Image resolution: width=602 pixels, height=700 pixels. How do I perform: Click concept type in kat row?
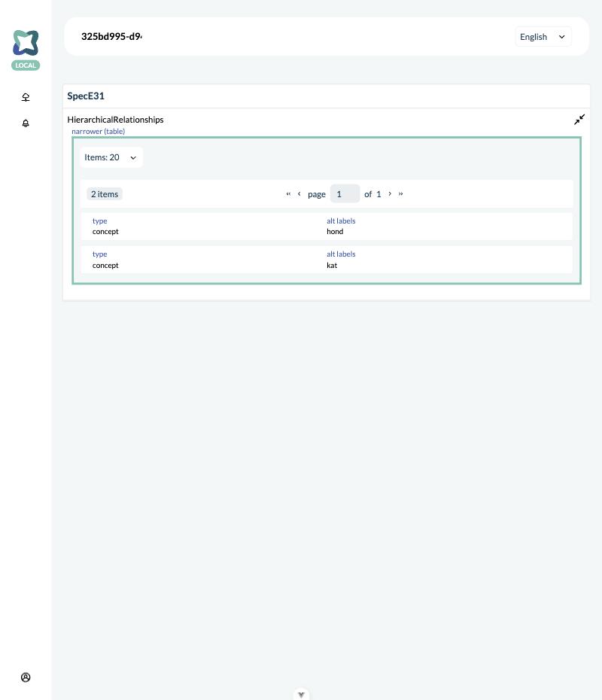point(105,265)
